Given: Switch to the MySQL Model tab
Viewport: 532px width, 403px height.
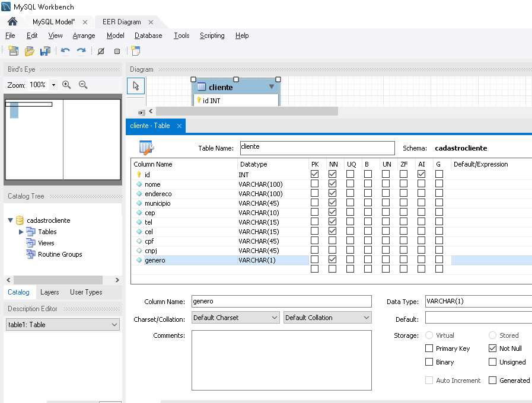Looking at the screenshot, I should tap(54, 22).
